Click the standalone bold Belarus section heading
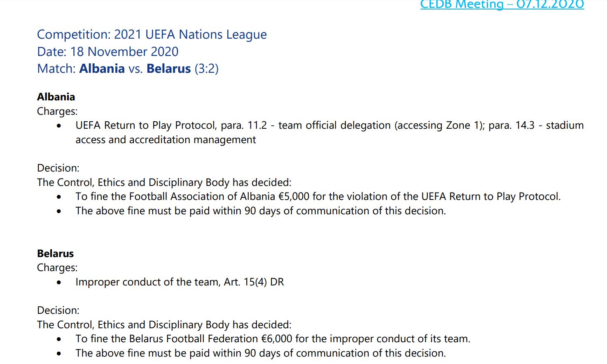This screenshot has width=607, height=364. click(55, 253)
